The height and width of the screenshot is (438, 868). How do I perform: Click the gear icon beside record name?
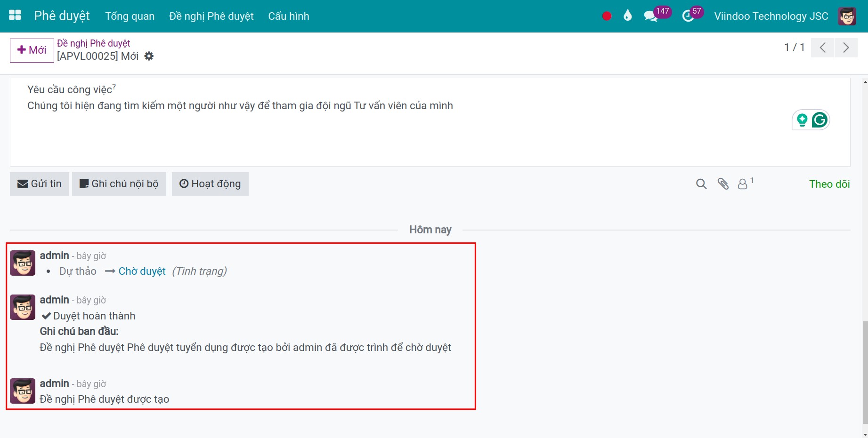[149, 56]
